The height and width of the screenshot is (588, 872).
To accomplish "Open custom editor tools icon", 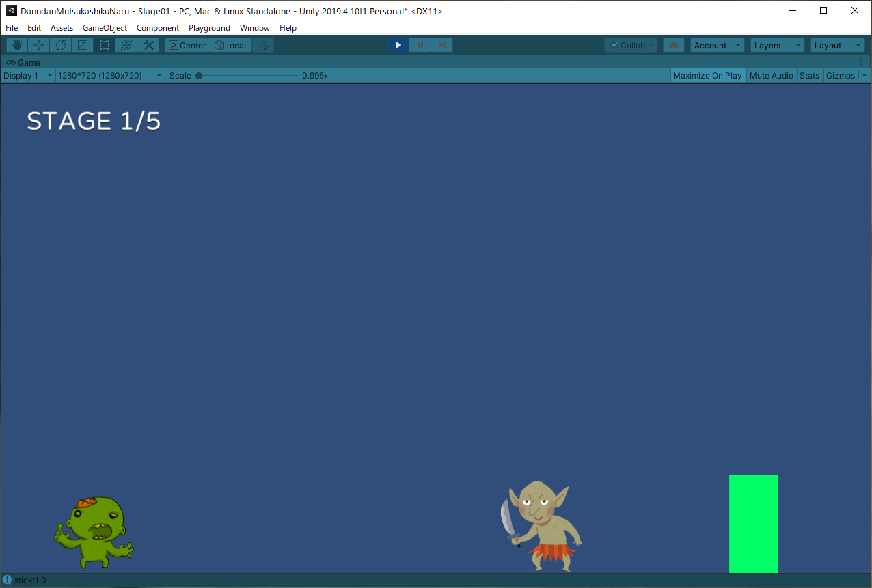I will 148,45.
